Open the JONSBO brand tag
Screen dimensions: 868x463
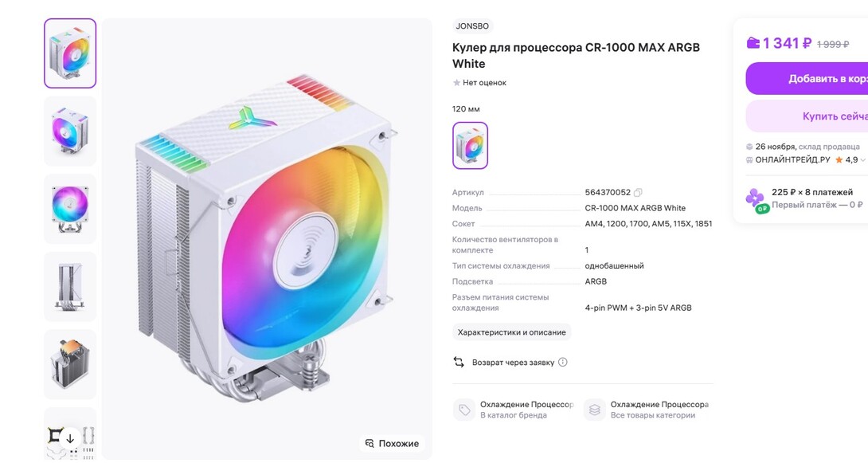point(473,26)
